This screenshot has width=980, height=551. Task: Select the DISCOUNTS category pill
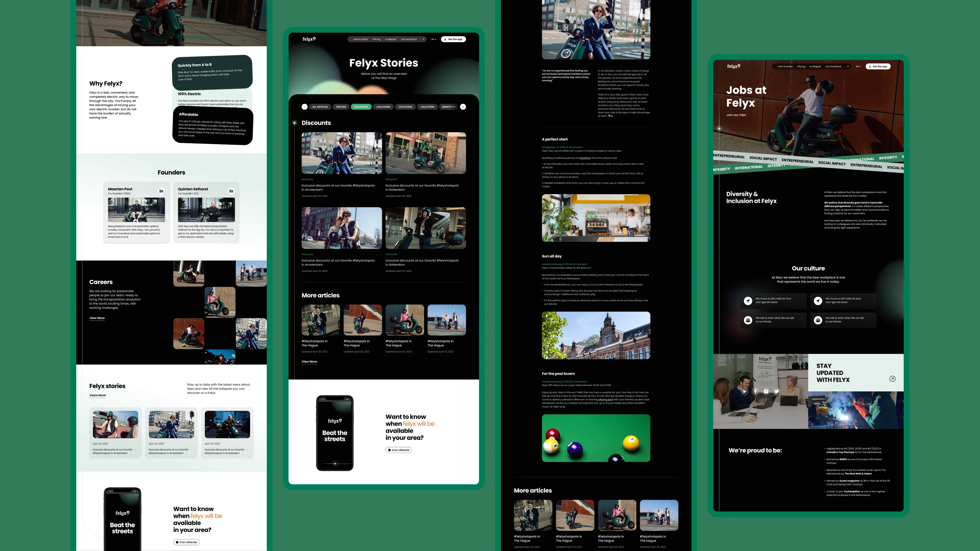(x=361, y=107)
